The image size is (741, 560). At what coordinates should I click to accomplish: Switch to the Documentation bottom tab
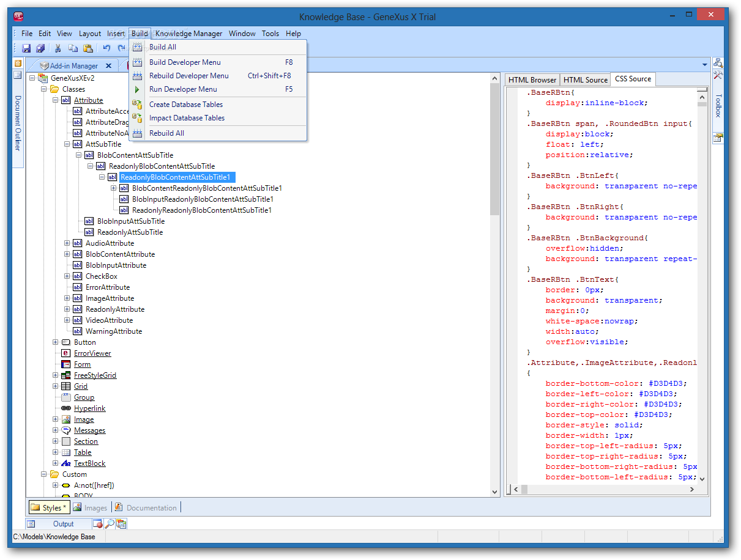146,507
